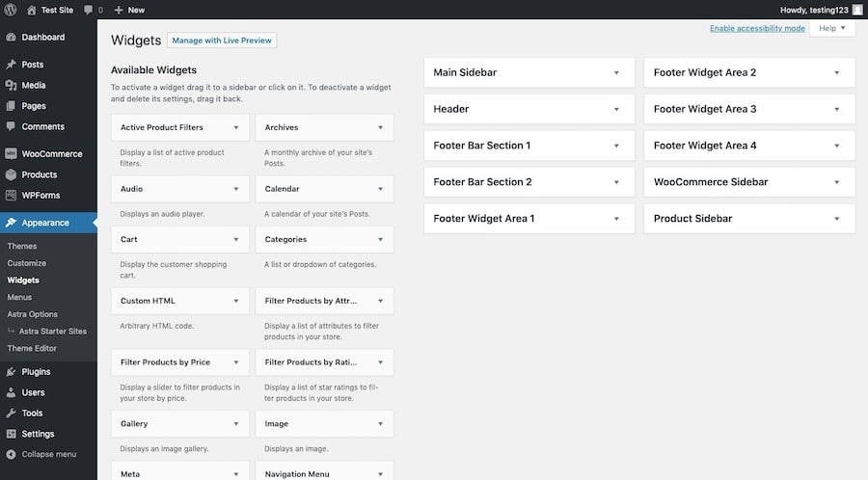Click the Dashboard gauge icon in sidebar
868x480 pixels.
click(x=11, y=38)
